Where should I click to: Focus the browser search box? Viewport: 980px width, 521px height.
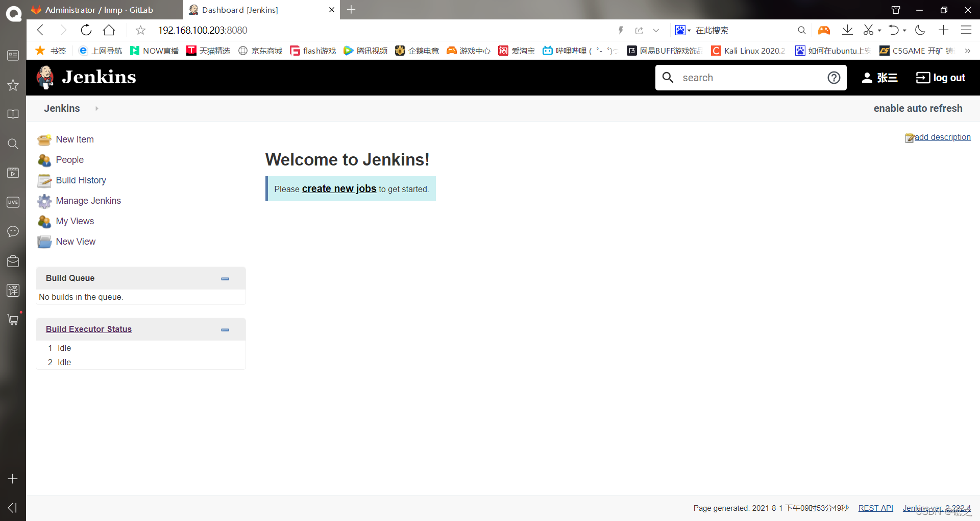(743, 30)
